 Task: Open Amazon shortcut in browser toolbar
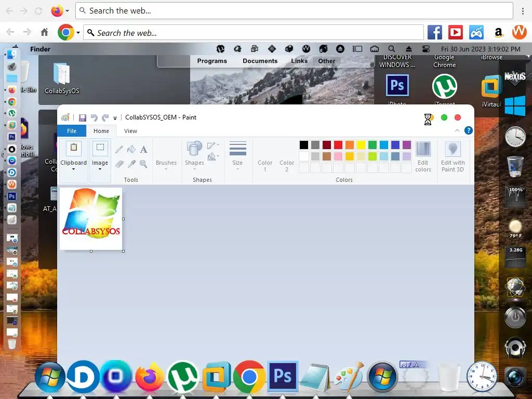coord(498,33)
